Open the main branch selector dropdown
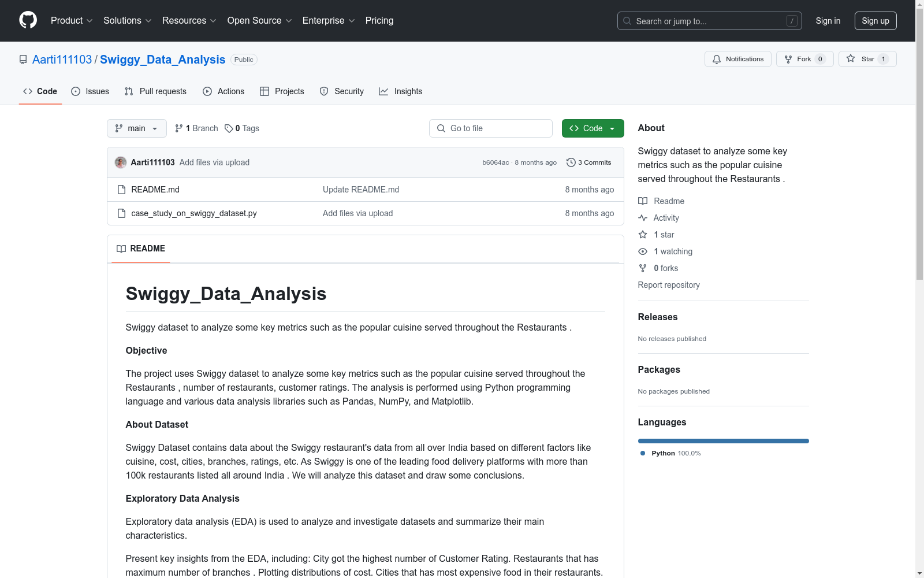924x578 pixels. [x=137, y=128]
